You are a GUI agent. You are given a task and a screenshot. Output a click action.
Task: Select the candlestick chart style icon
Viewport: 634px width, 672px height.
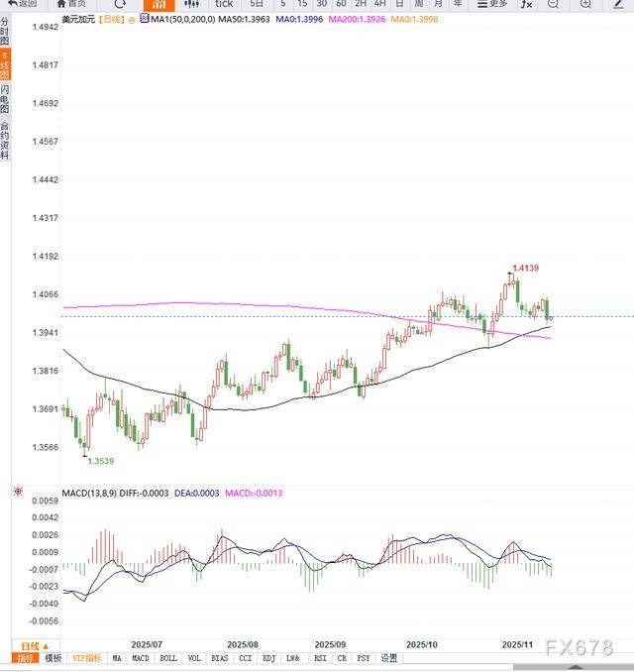click(191, 4)
